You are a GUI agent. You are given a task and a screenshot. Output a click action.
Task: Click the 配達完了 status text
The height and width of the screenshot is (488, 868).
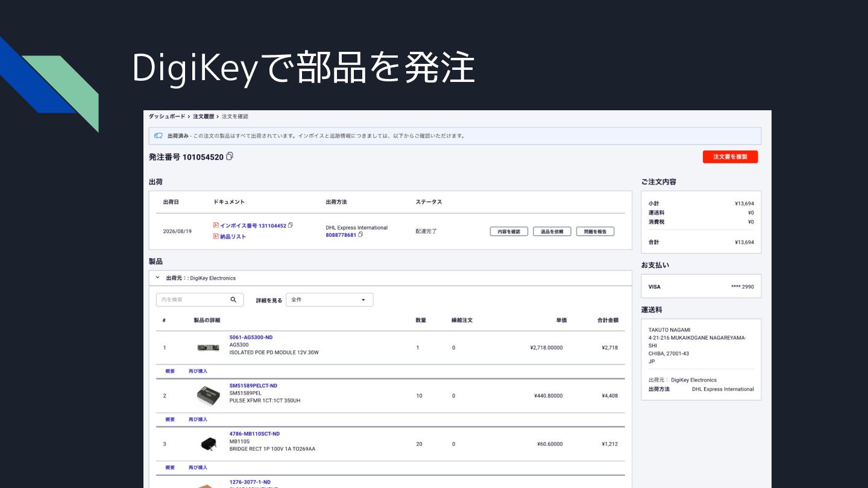point(426,231)
